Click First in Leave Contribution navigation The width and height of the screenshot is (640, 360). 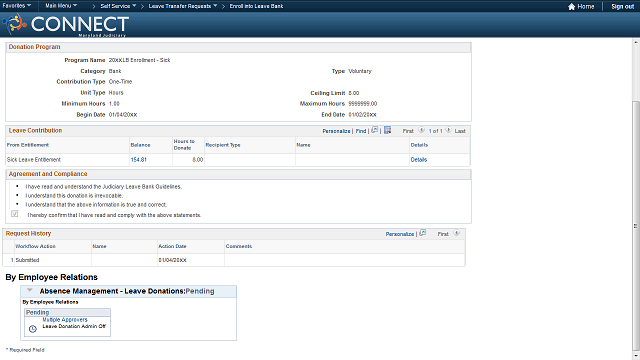click(408, 131)
